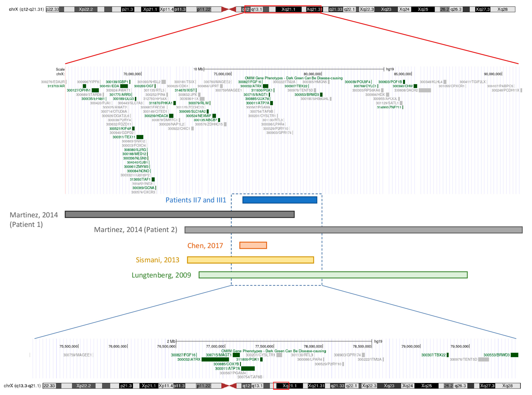Click the red centromere marker on top ideogram
The image size is (532, 395).
(229, 9)
